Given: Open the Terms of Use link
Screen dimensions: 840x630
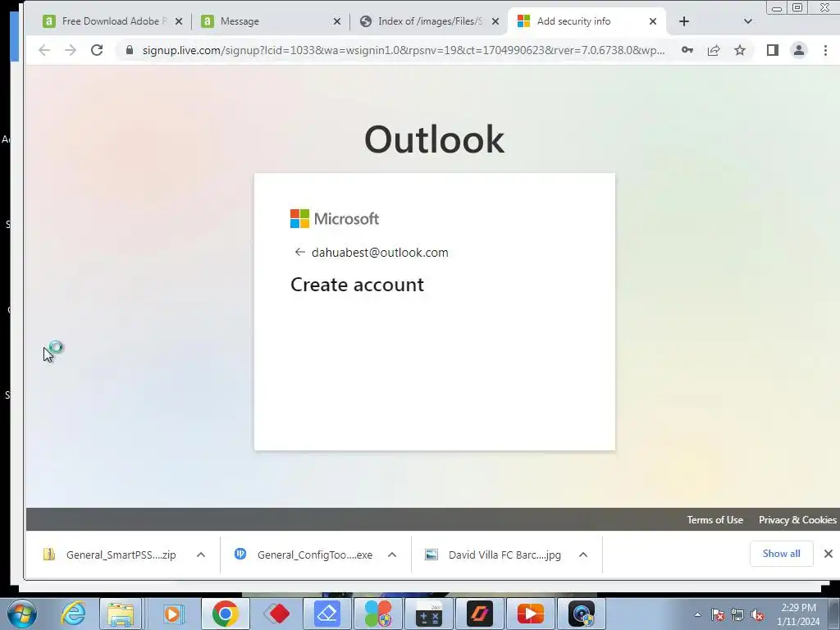Looking at the screenshot, I should 714,519.
